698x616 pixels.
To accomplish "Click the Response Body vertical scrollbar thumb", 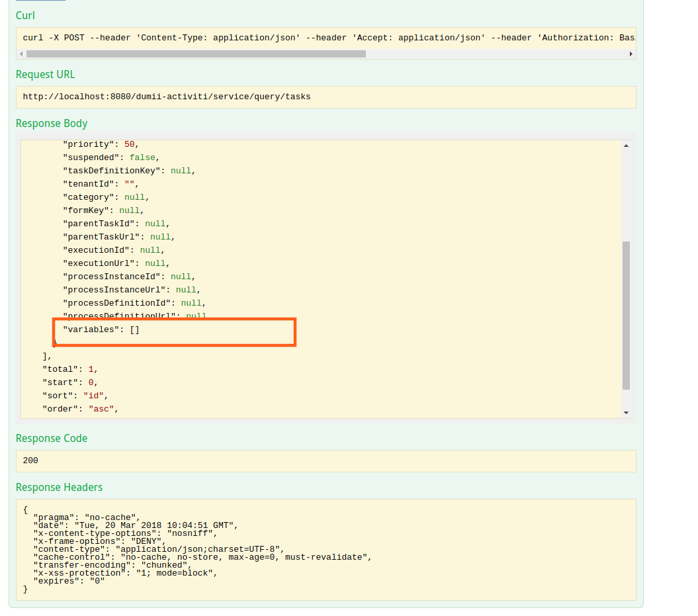I will click(x=627, y=316).
